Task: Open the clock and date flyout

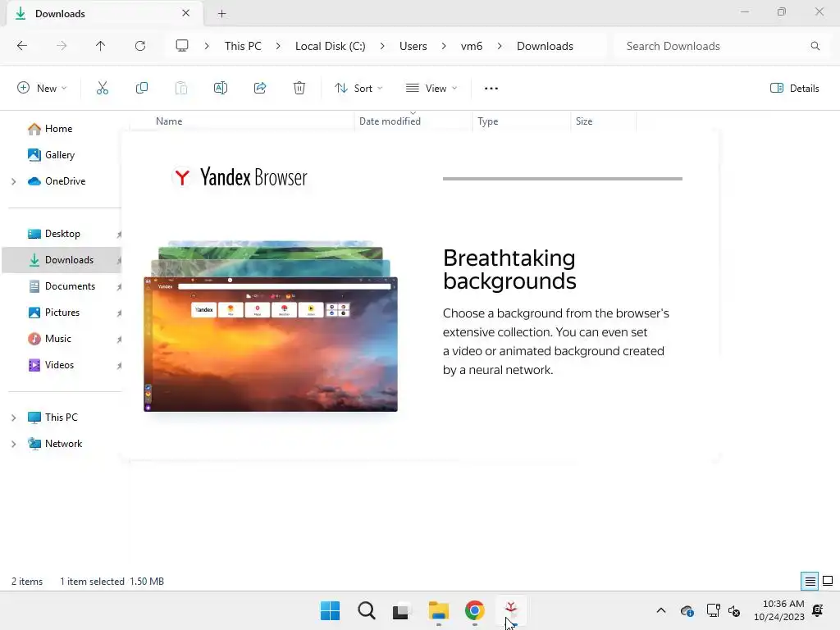Action: pos(779,610)
